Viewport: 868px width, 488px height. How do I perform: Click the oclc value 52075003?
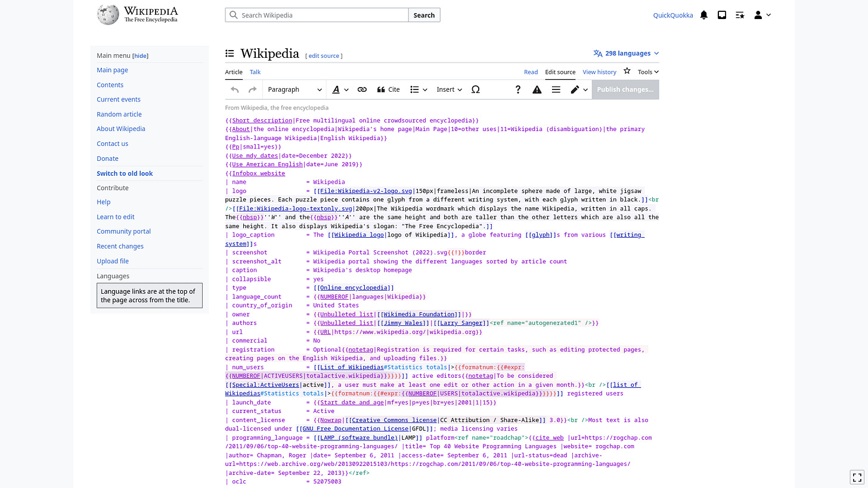point(327,481)
